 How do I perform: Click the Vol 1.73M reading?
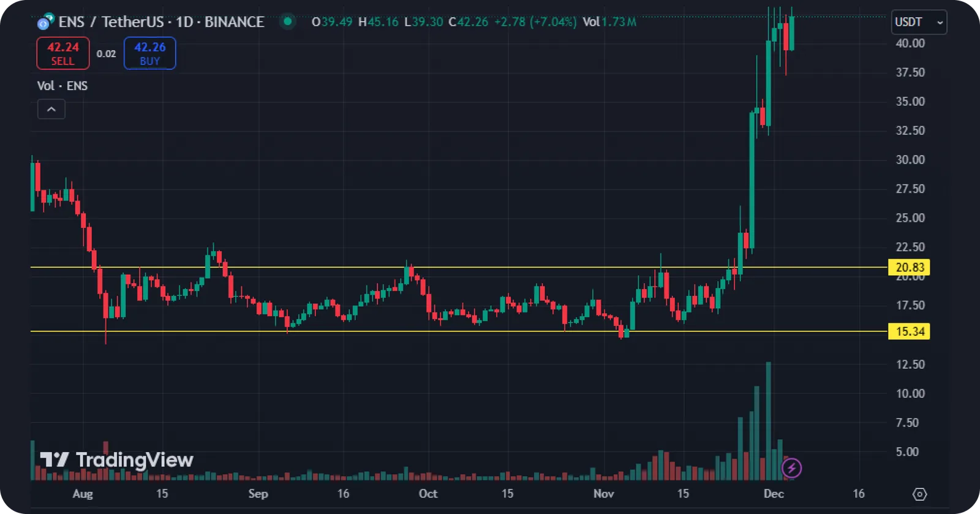click(x=609, y=22)
